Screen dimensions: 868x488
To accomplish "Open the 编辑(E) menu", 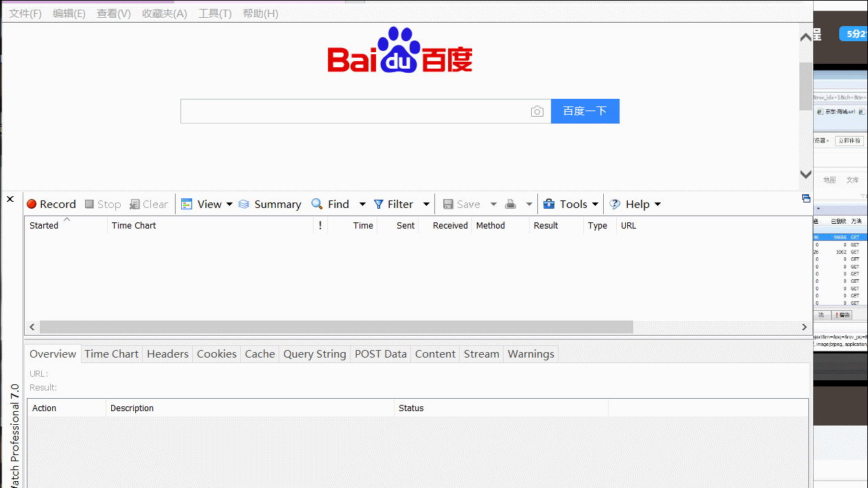I will coord(69,14).
